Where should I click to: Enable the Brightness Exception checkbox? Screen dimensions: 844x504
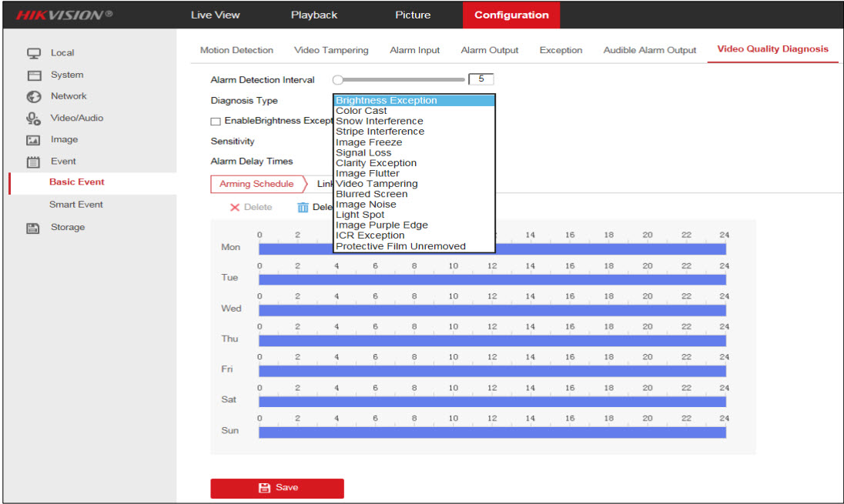click(216, 122)
